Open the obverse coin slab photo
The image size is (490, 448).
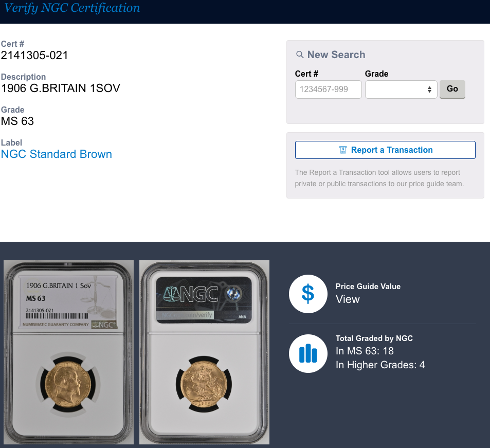68,352
